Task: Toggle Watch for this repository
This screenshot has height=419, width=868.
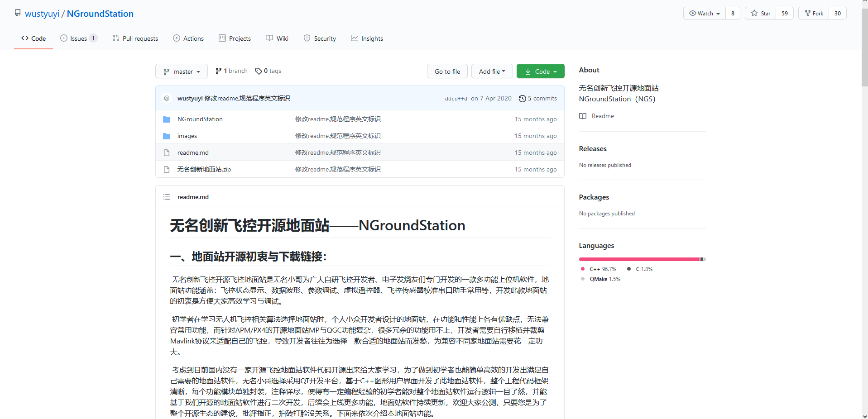Action: click(x=704, y=13)
